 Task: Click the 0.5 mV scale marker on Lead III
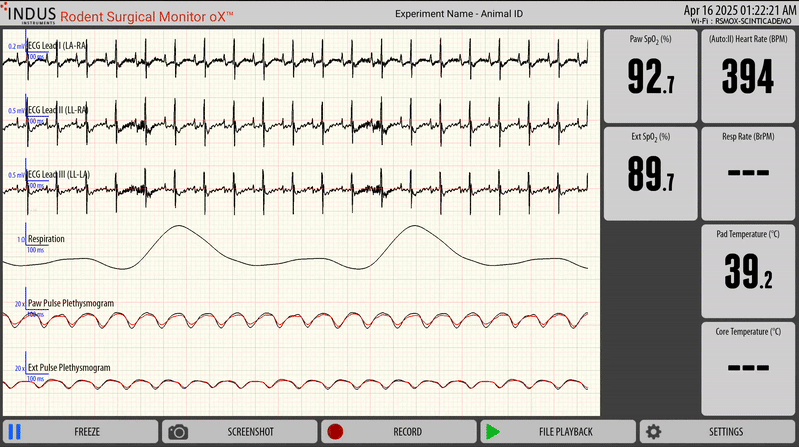point(16,175)
